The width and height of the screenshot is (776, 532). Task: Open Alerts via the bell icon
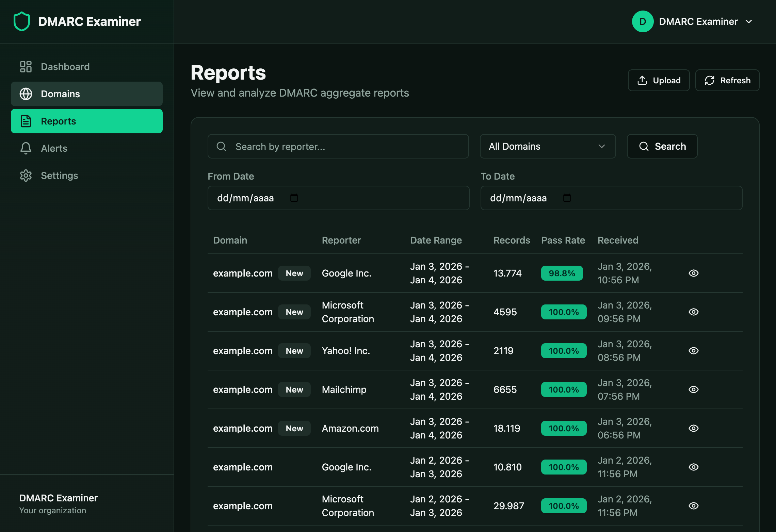coord(26,148)
